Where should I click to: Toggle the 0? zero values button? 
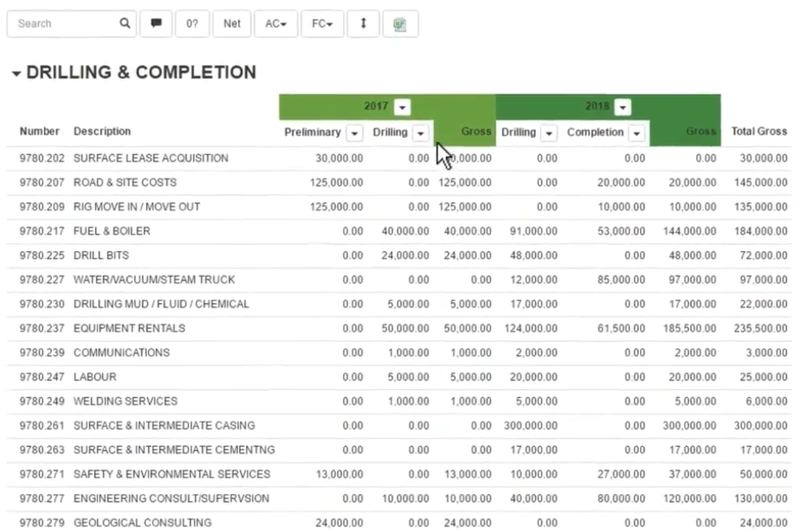pos(192,24)
